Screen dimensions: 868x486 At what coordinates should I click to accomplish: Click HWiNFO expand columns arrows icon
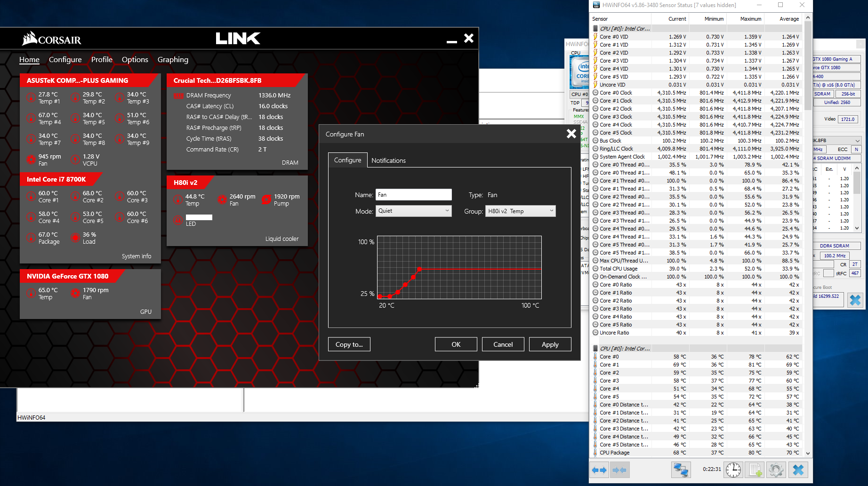(599, 470)
